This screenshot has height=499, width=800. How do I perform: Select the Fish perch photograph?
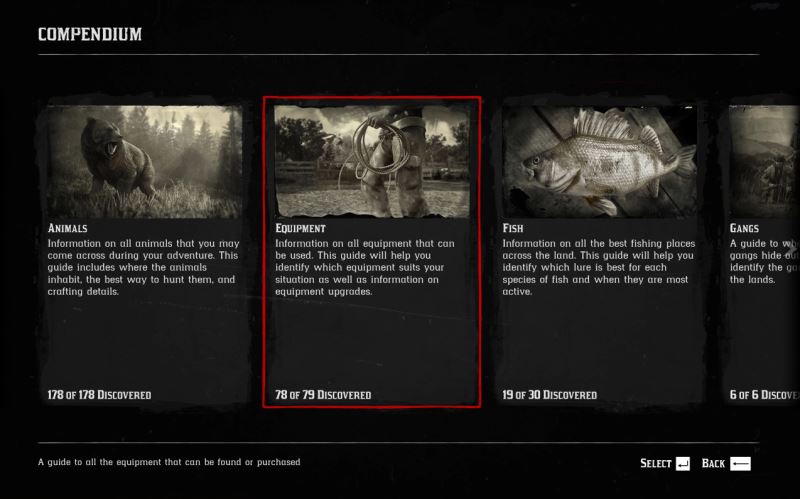[x=599, y=162]
